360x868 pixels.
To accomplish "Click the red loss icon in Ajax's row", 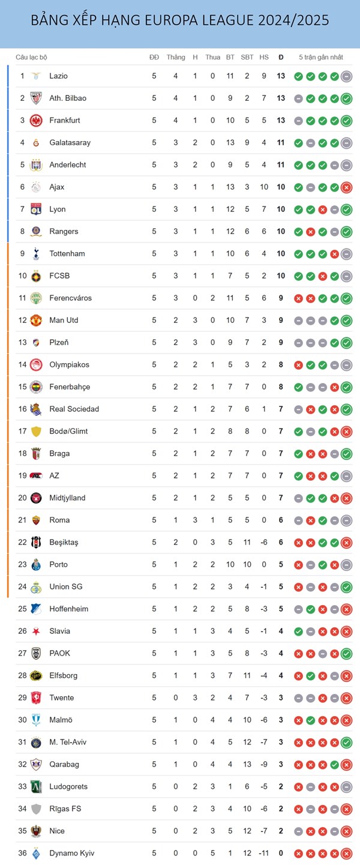I will click(x=346, y=187).
